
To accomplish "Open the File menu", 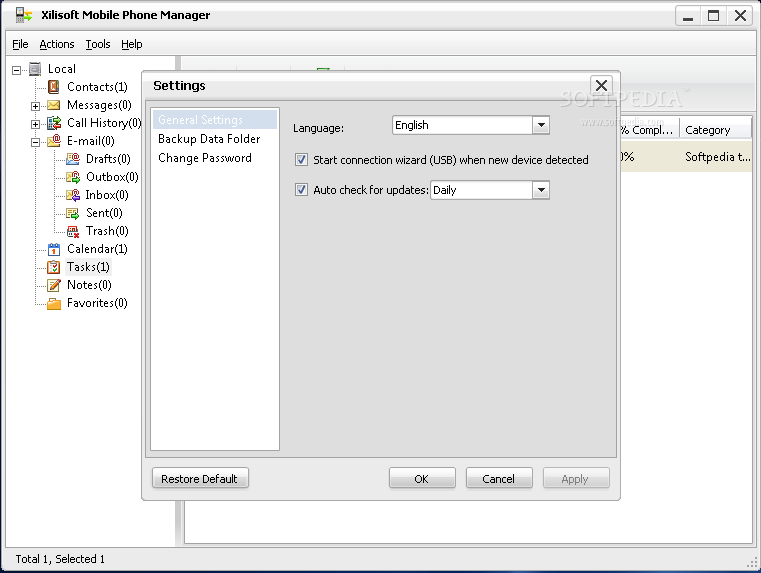I will pyautogui.click(x=20, y=44).
